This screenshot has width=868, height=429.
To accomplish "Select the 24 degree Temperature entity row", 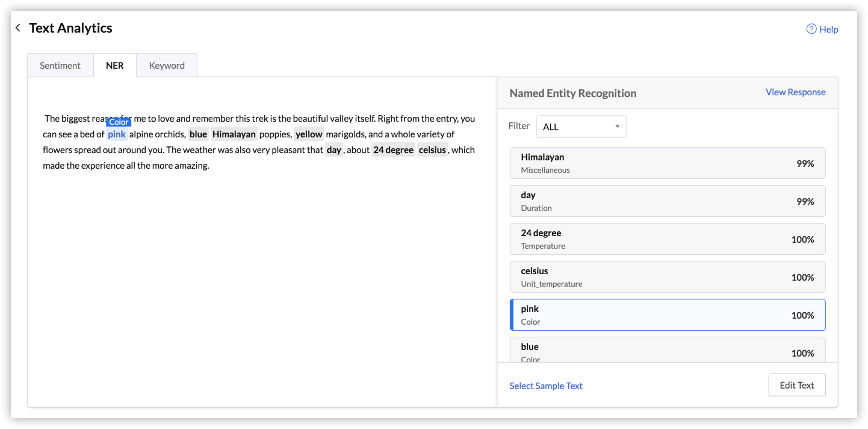I will click(668, 239).
